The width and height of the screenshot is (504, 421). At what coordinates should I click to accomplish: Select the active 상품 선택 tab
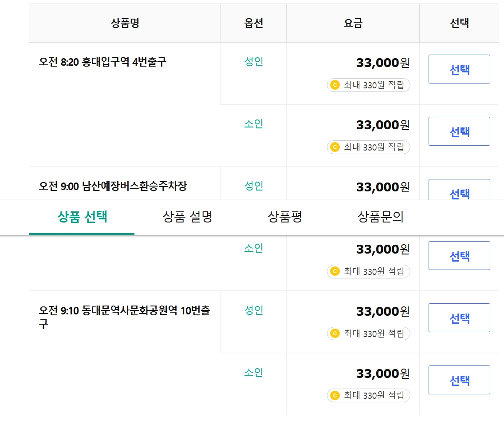(x=81, y=217)
